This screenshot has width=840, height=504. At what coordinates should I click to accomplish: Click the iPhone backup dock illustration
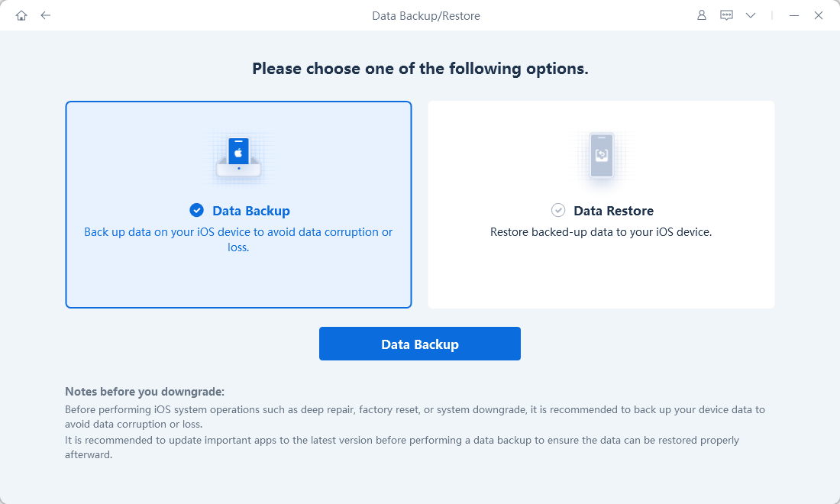(239, 158)
